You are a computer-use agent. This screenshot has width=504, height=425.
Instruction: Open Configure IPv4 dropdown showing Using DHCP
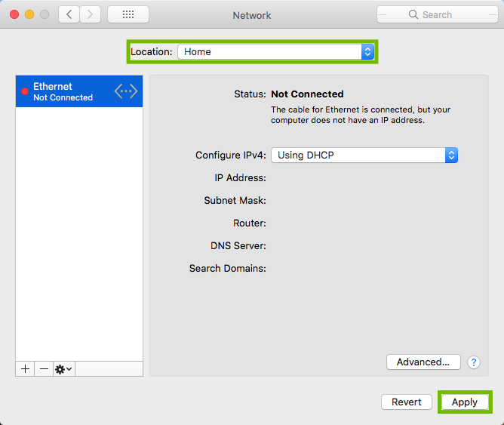364,156
